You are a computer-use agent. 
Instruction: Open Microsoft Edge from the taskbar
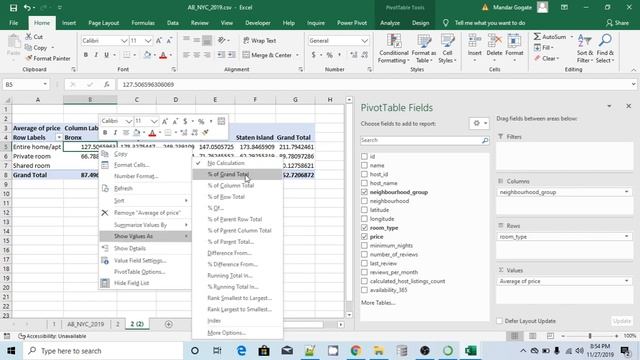(x=241, y=351)
